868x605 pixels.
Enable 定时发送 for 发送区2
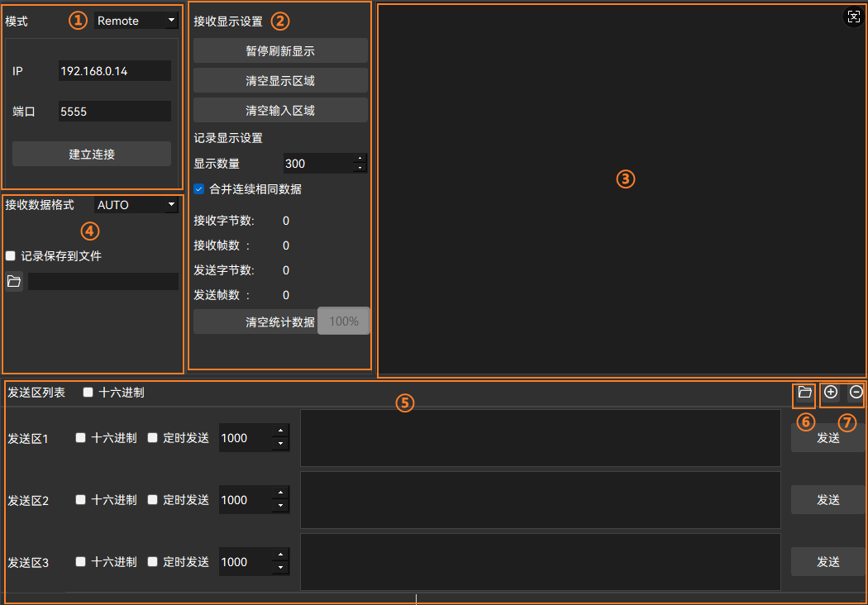[x=153, y=500]
